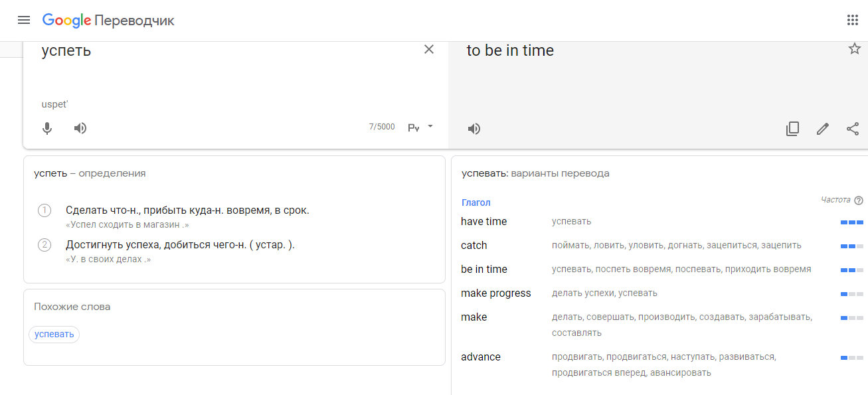Save translation with the star icon
Image resolution: width=868 pixels, height=395 pixels.
[x=855, y=48]
